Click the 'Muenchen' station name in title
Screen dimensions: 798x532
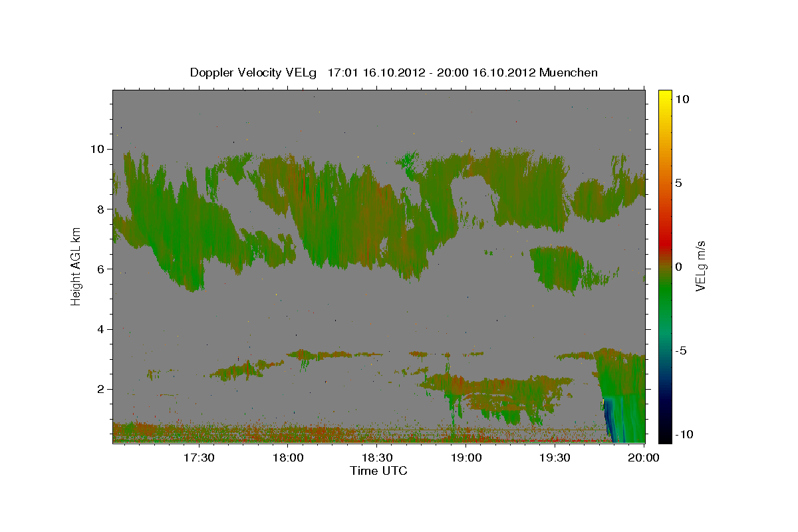pyautogui.click(x=569, y=72)
